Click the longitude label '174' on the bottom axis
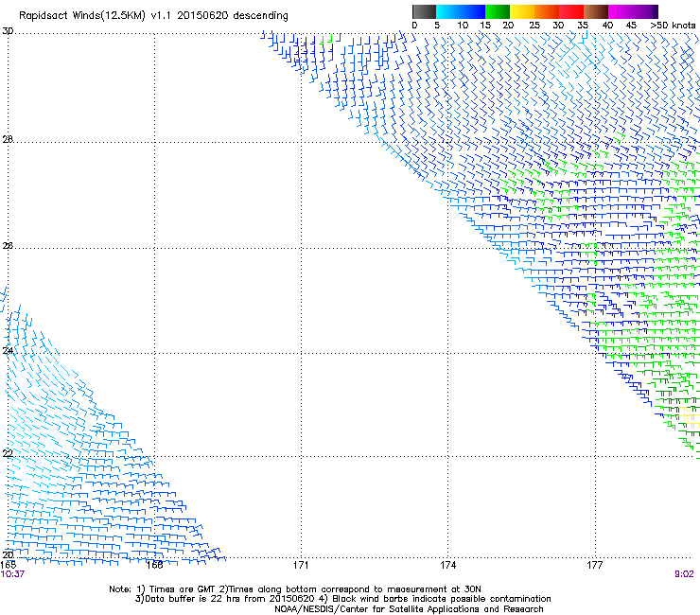 pos(447,565)
